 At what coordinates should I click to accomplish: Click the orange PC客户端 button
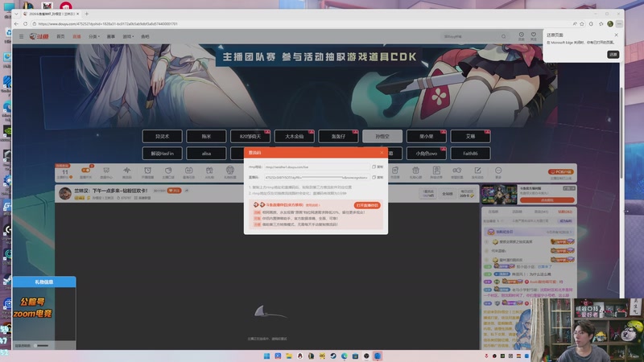[x=561, y=172]
